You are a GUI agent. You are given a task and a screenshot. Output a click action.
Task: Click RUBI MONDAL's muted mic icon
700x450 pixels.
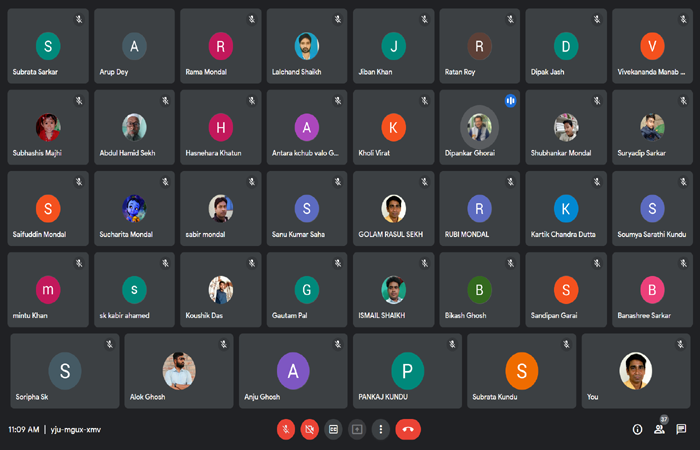click(x=510, y=182)
